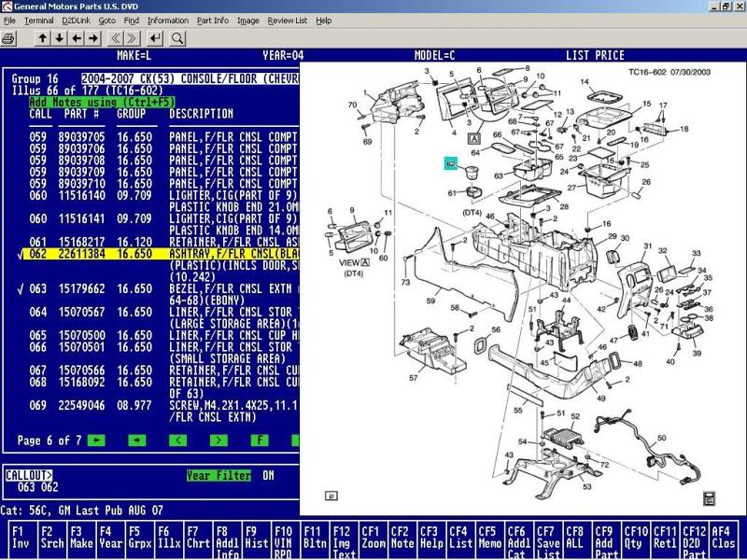This screenshot has height=560, width=747.
Task: Open the File menu
Action: tap(9, 21)
